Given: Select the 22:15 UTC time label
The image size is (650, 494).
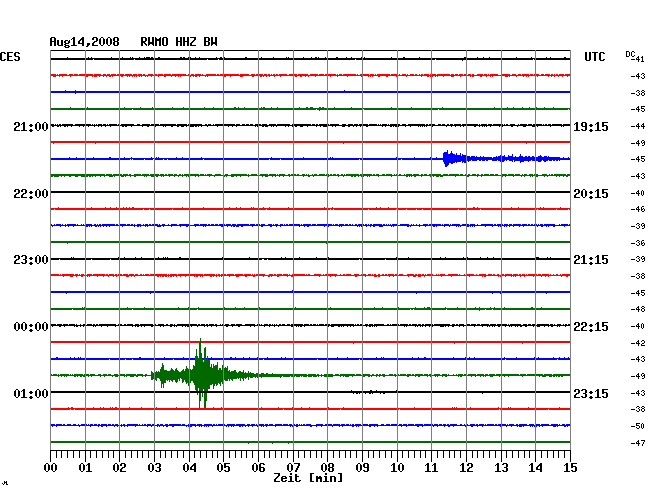Looking at the screenshot, I should pos(591,327).
